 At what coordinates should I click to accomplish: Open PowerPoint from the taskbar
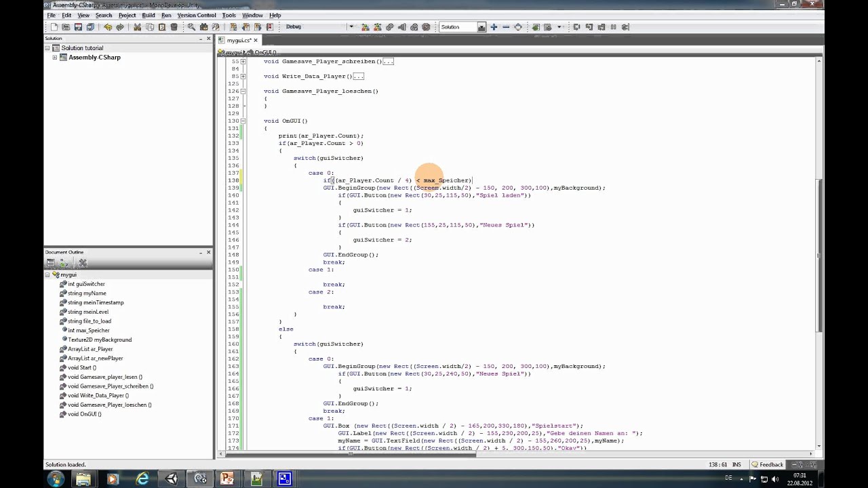point(228,479)
